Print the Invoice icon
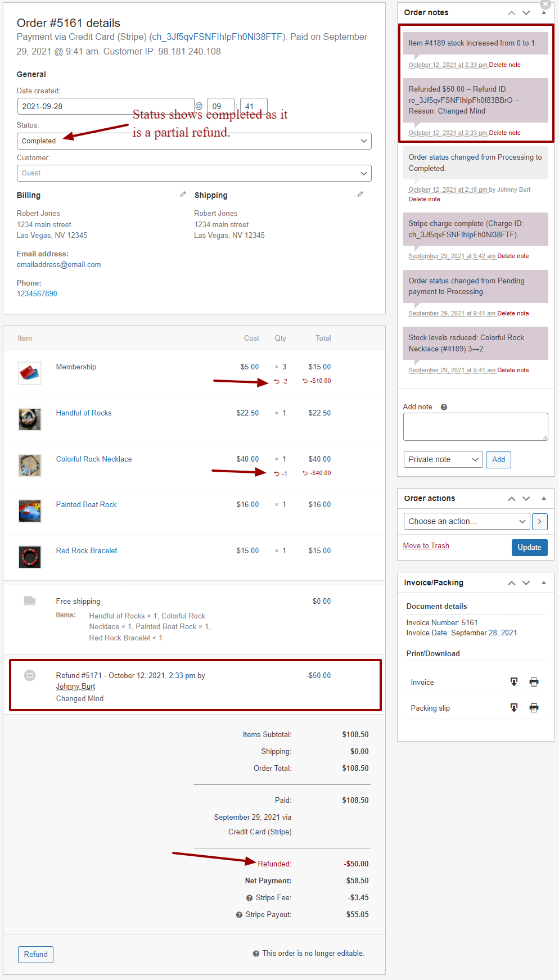This screenshot has height=980, width=559. [x=534, y=682]
